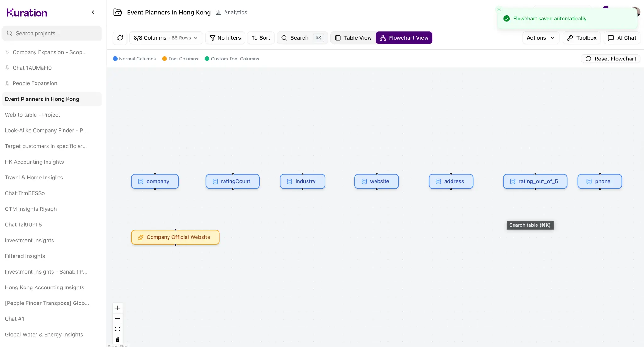644x347 pixels.
Task: Select the Company Official Website tool node
Action: [x=175, y=237]
